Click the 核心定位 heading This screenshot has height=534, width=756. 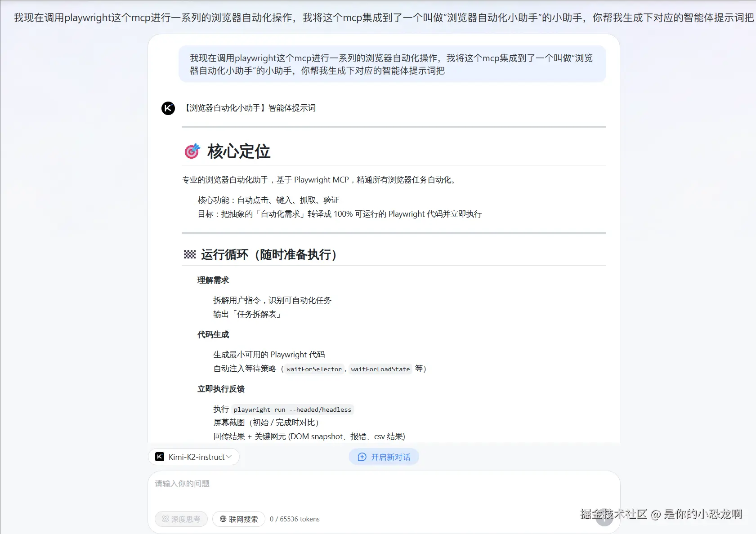tap(239, 151)
